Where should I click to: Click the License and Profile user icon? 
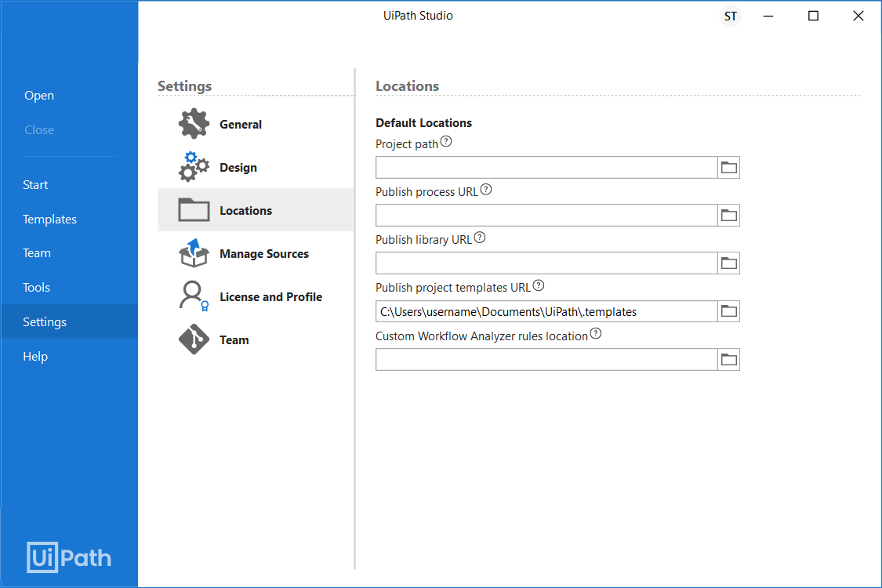tap(194, 296)
